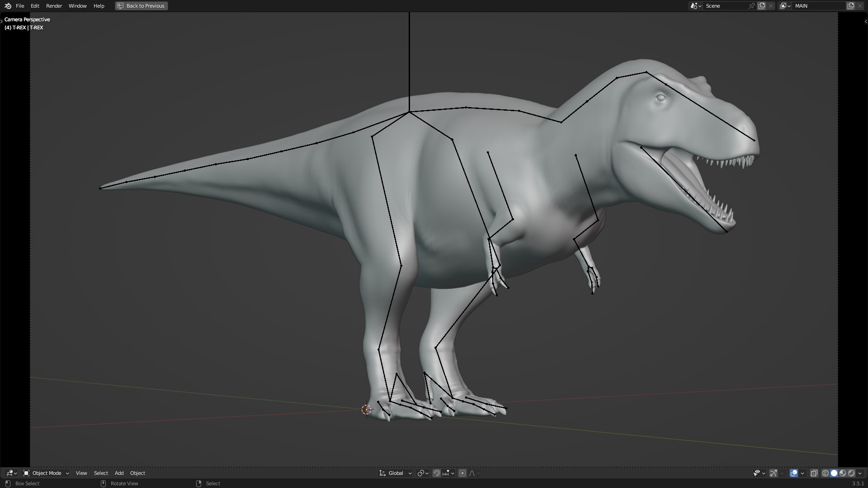Open the transform pivot point dropdown
This screenshot has height=488, width=868.
click(423, 473)
